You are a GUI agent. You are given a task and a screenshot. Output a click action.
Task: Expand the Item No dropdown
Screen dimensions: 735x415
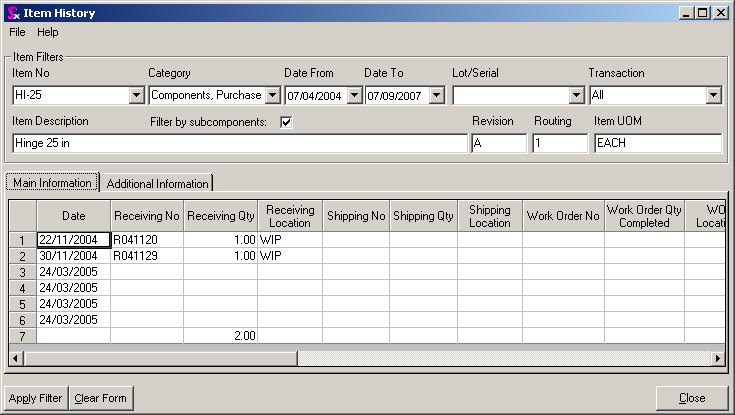pyautogui.click(x=137, y=96)
